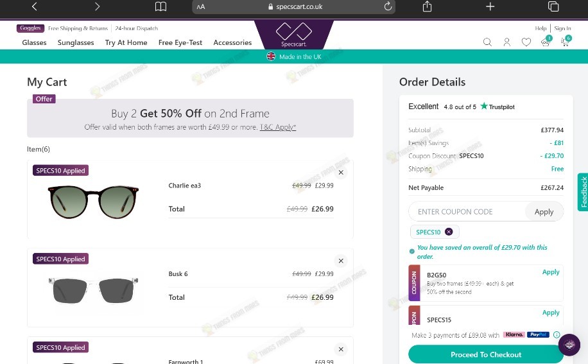Screen dimensions: 588x364
Task: Open the account profile icon
Action: coord(506,42)
